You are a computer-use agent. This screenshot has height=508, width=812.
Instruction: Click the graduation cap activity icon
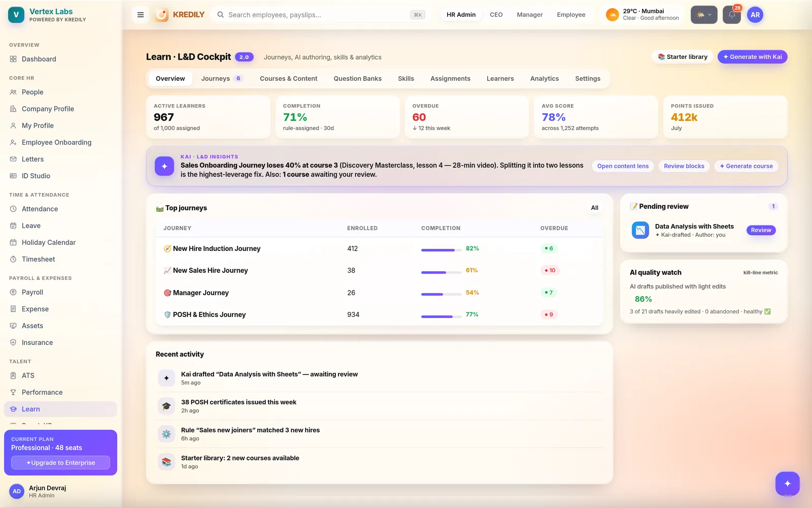point(166,406)
